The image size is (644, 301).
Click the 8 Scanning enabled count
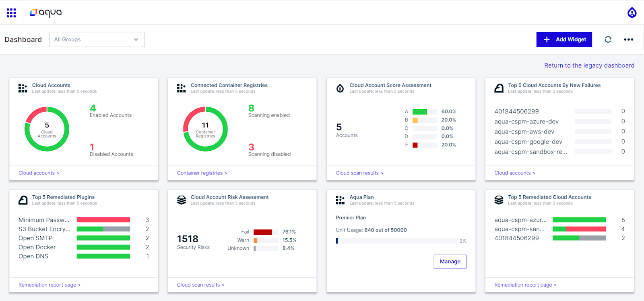(x=252, y=108)
